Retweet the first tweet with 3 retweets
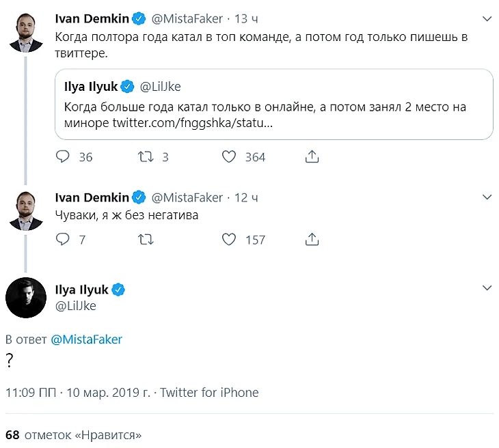Screen dimensions: 499x448 coord(146,157)
